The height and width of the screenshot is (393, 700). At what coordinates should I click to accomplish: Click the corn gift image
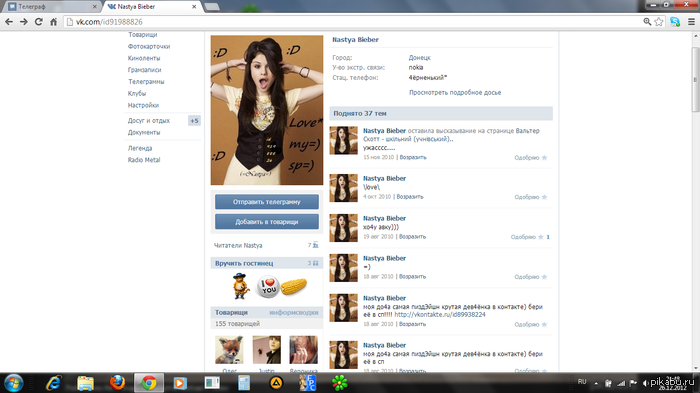point(294,286)
